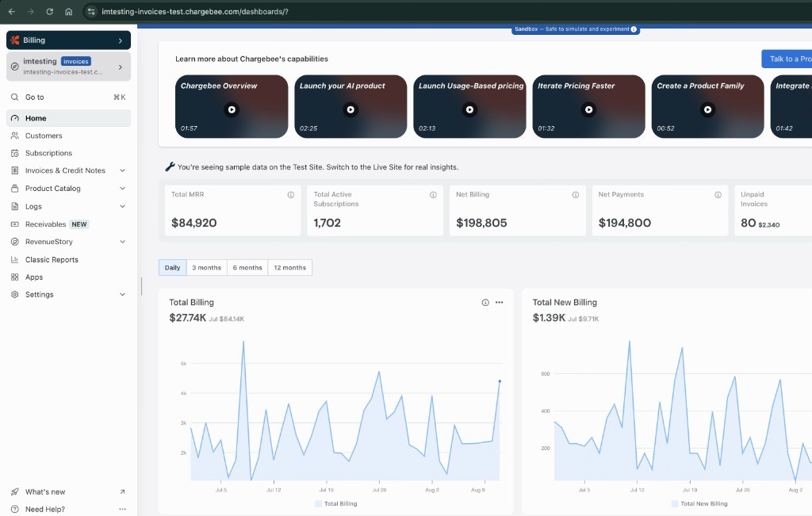Select the Daily range tab
Viewport: 812px width, 516px height.
pyautogui.click(x=172, y=268)
